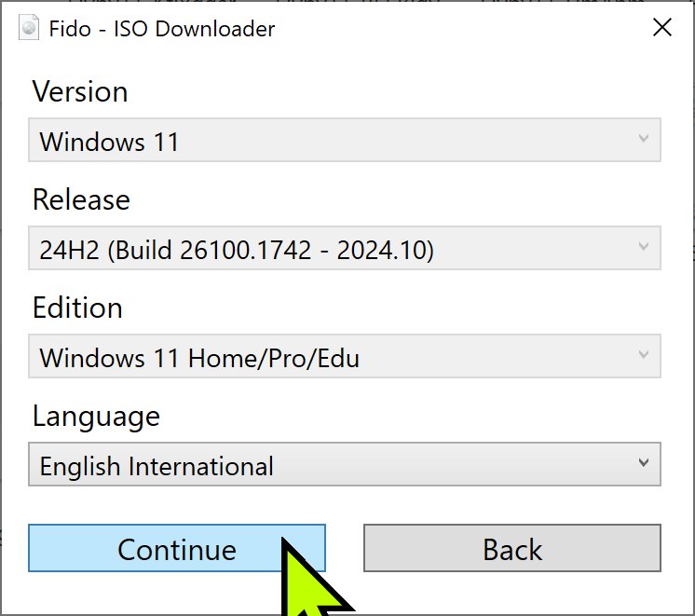This screenshot has width=695, height=616.
Task: Click the Version field label
Action: (80, 91)
